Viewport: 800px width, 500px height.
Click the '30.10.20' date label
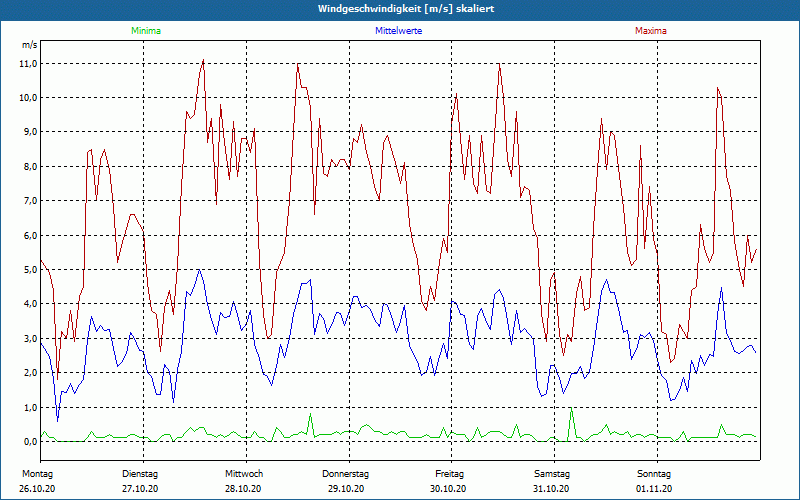click(x=448, y=489)
